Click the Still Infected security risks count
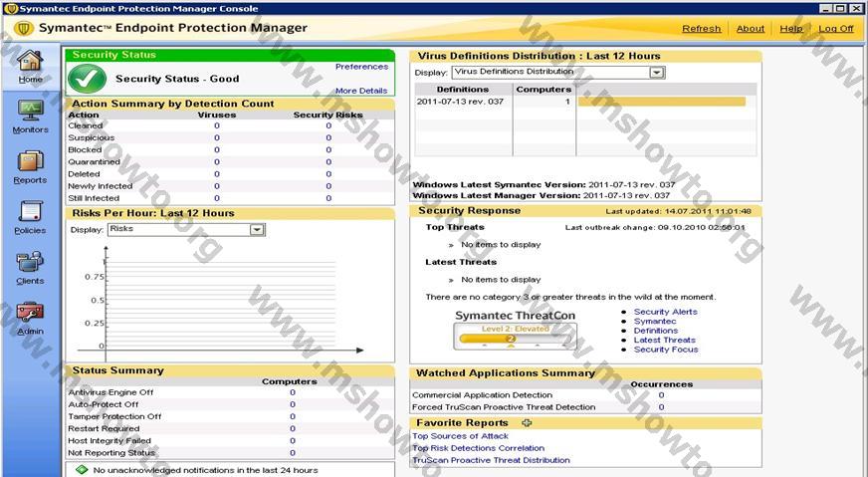 [x=328, y=198]
